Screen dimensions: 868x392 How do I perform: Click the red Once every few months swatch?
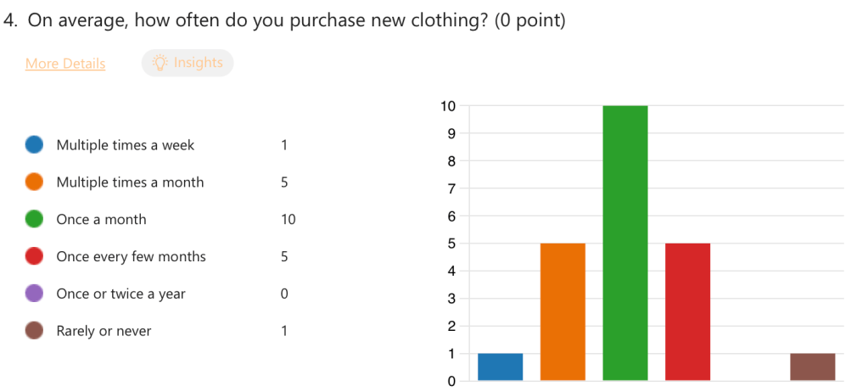point(35,256)
